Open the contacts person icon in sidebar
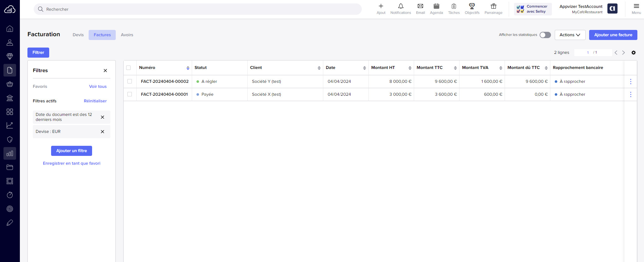 tap(10, 43)
